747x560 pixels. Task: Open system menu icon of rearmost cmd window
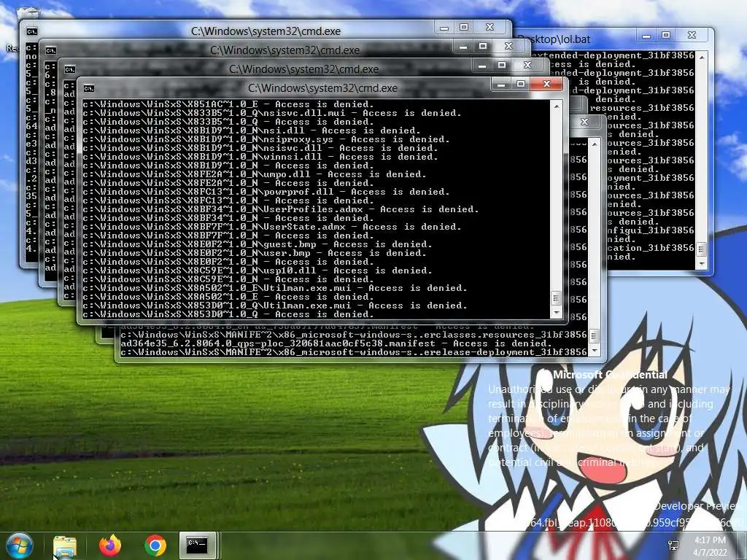(31, 31)
